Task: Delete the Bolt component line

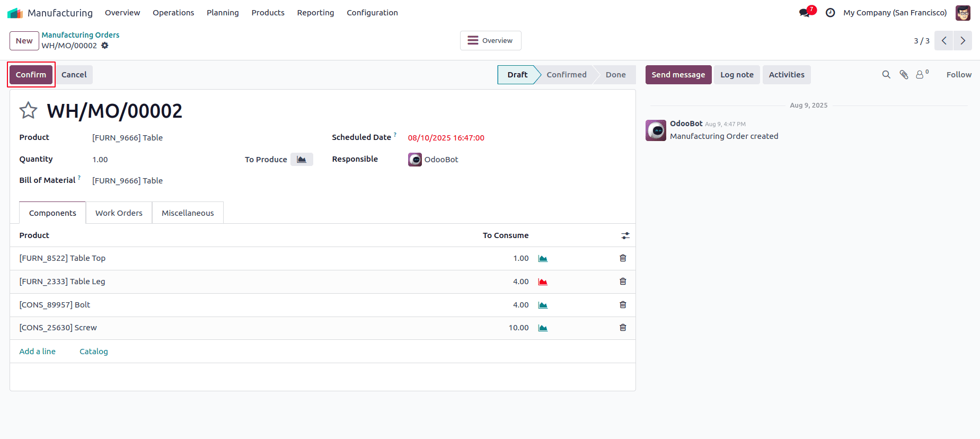Action: 623,305
